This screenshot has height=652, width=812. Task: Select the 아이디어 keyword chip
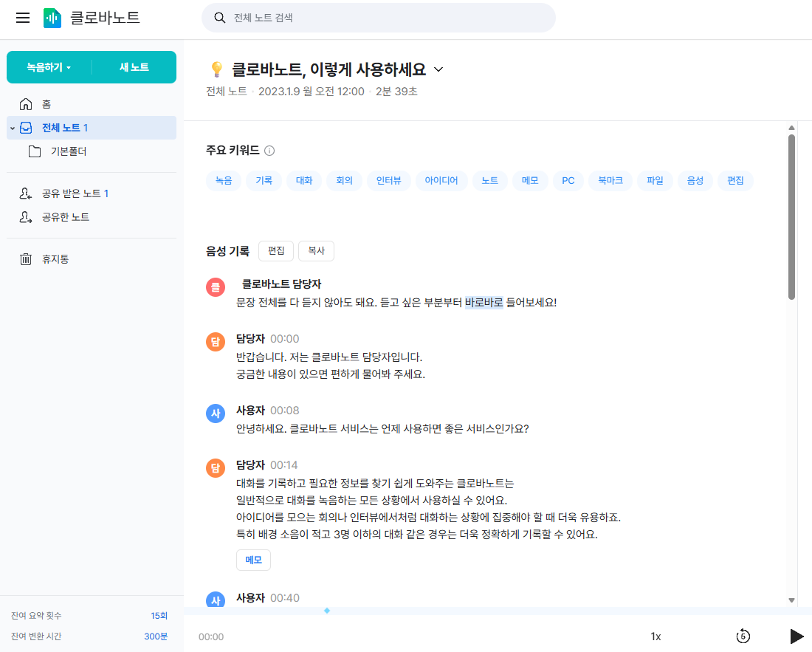[x=441, y=181]
